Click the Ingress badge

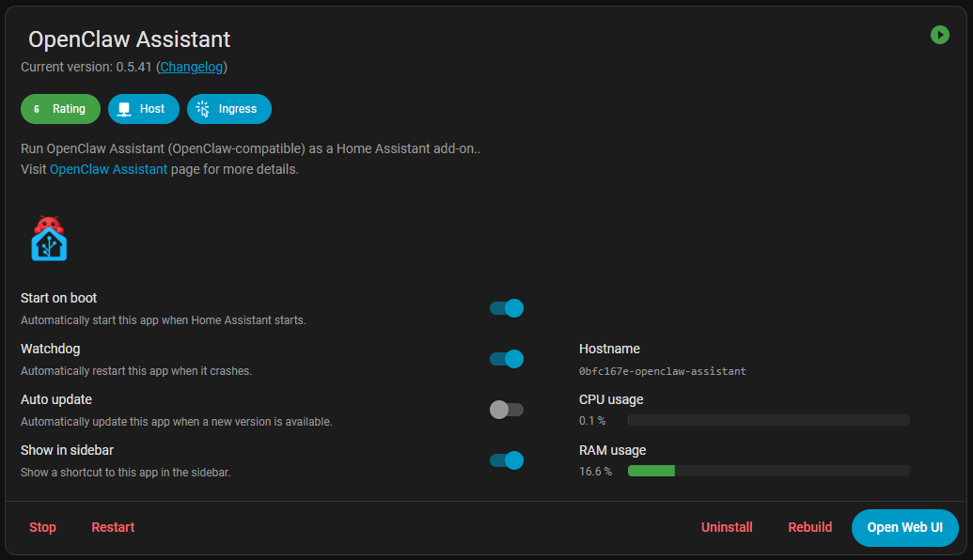[228, 109]
